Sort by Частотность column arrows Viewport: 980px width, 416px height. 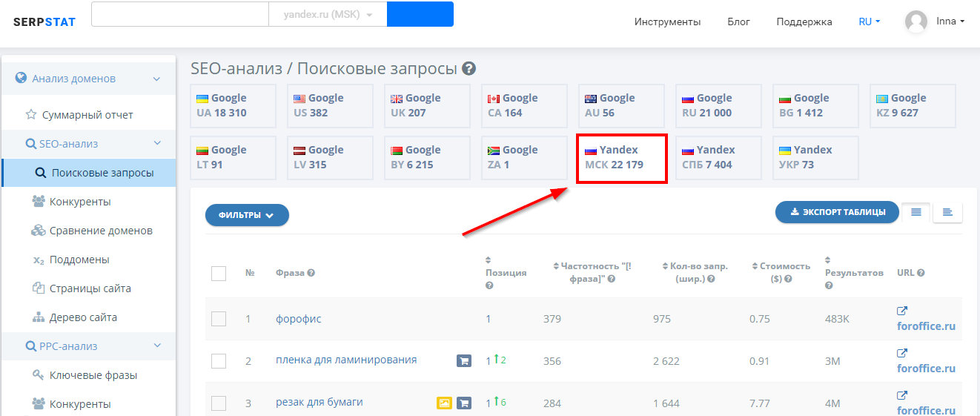(x=556, y=266)
